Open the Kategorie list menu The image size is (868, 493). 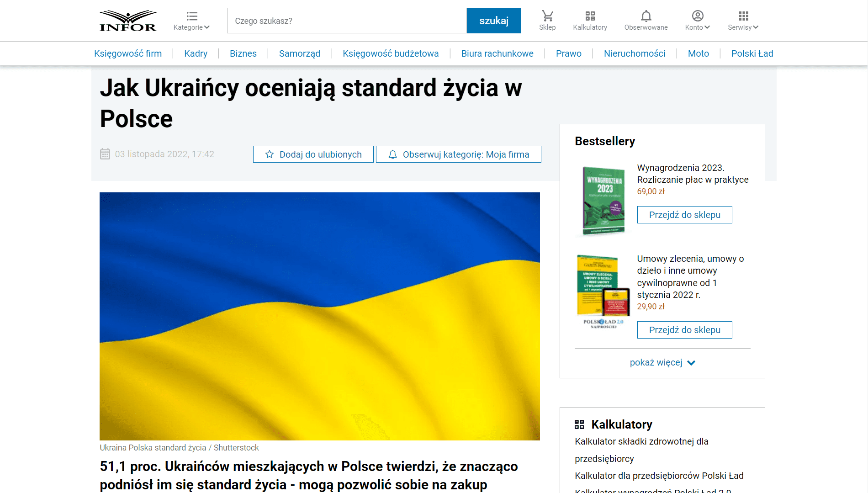191,21
